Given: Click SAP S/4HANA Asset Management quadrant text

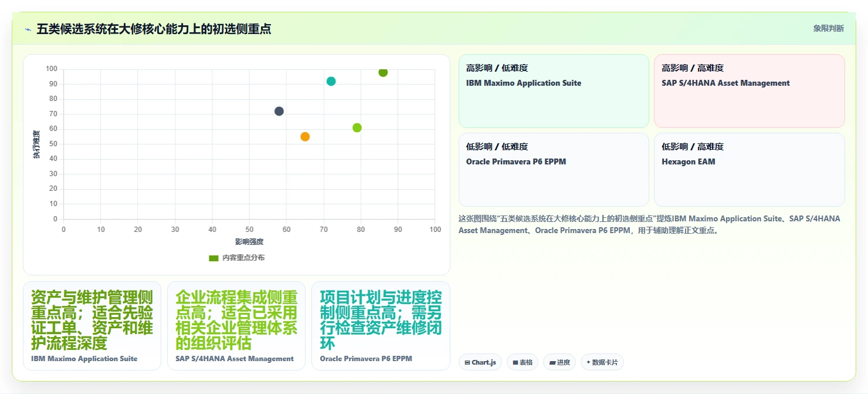Looking at the screenshot, I should [x=725, y=83].
